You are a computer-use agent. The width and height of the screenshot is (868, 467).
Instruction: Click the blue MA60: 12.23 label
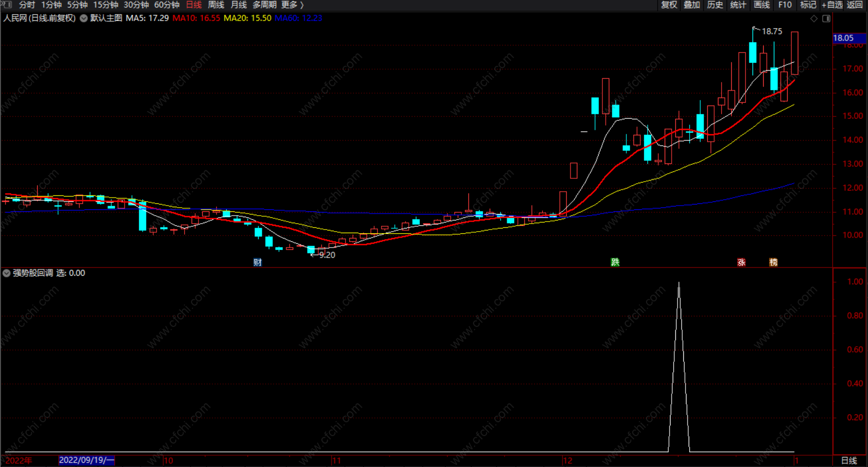[x=299, y=18]
